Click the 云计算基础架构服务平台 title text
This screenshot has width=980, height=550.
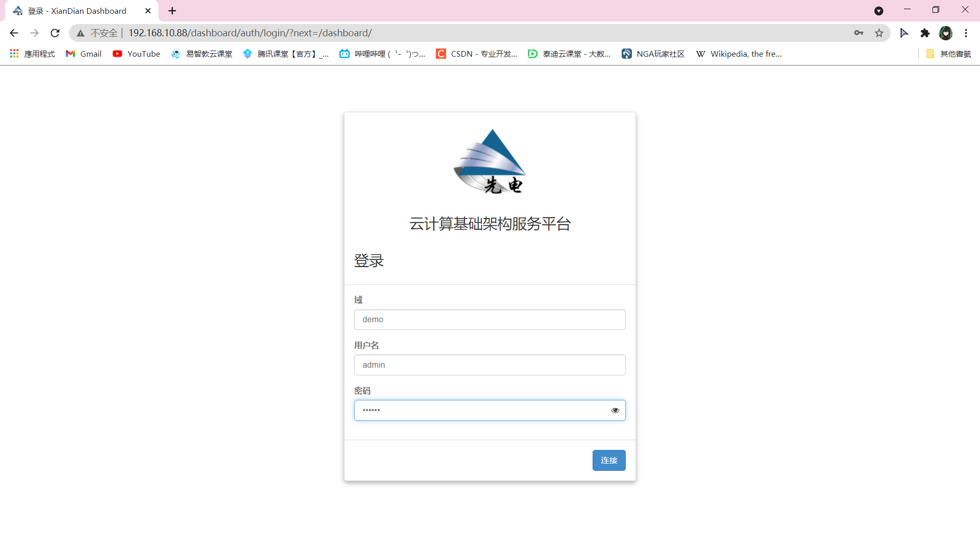pos(490,224)
